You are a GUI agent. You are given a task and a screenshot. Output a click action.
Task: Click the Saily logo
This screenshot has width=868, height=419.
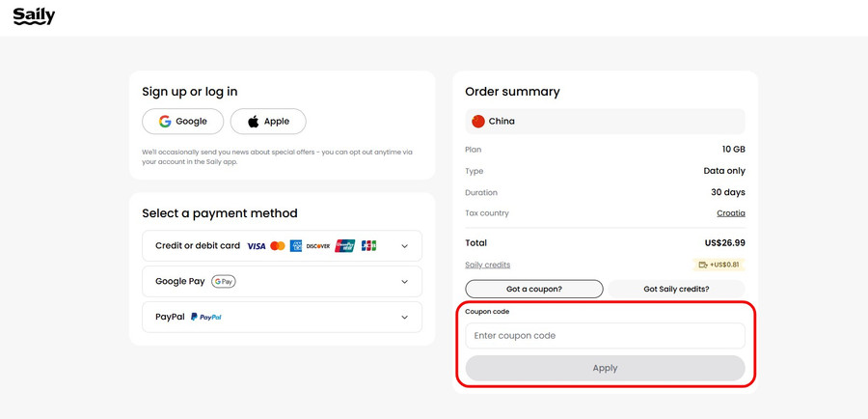point(34,16)
